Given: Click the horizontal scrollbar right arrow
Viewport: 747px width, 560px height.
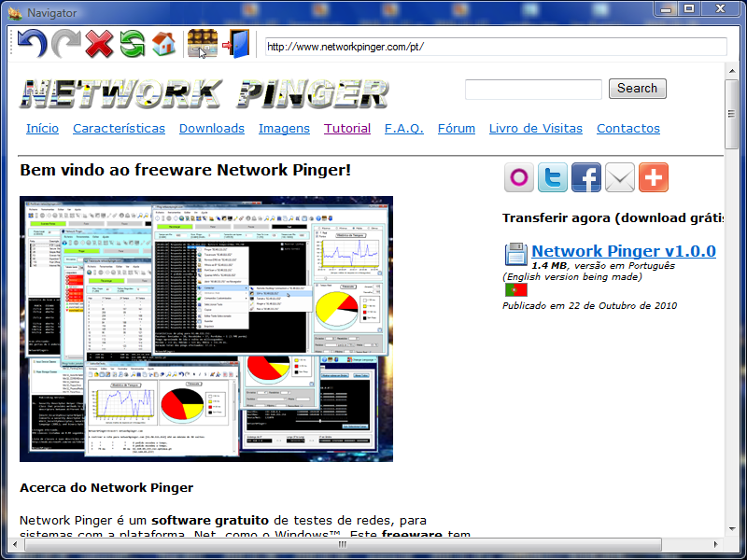Looking at the screenshot, I should pos(716,544).
